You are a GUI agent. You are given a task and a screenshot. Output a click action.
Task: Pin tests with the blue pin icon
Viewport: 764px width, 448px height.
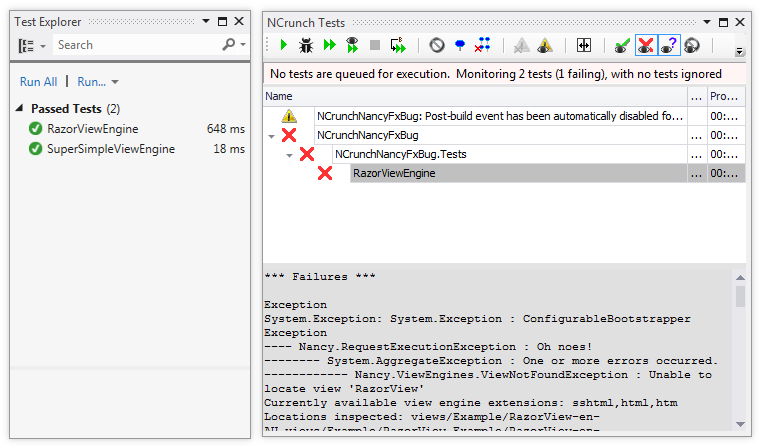[x=459, y=45]
